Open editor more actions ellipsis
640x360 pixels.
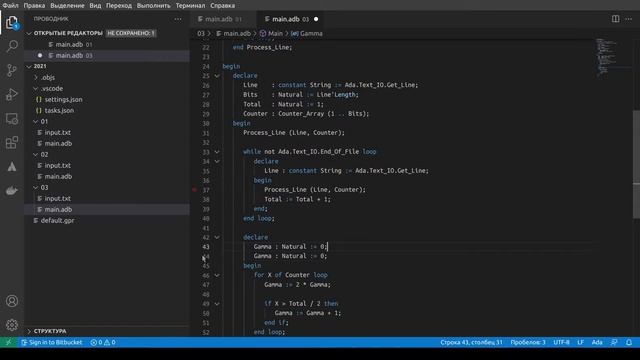[629, 19]
